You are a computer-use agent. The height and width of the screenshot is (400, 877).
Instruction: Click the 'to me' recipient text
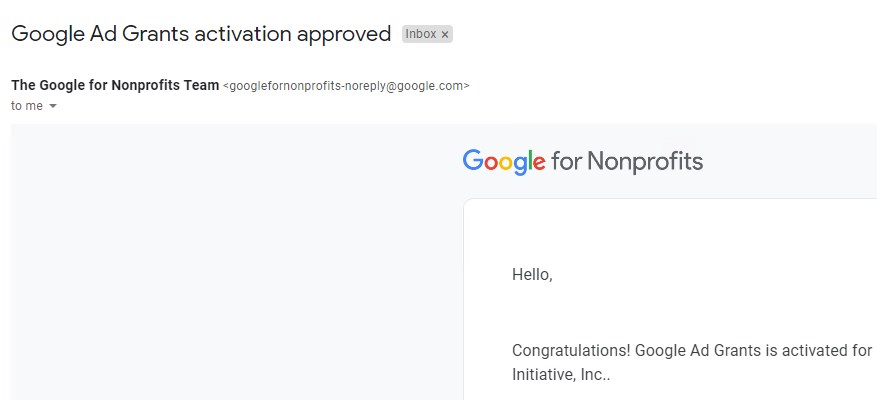tap(27, 106)
